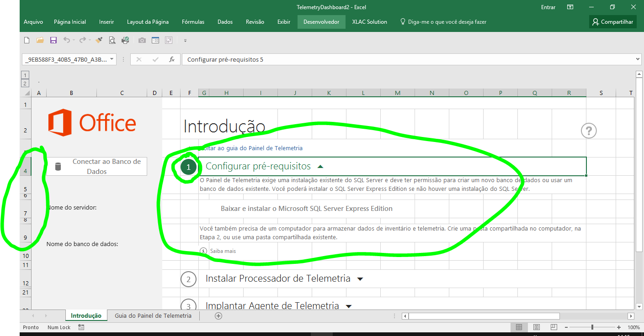644x336 pixels.
Task: Switch to Page Break Preview view
Action: coord(554,327)
